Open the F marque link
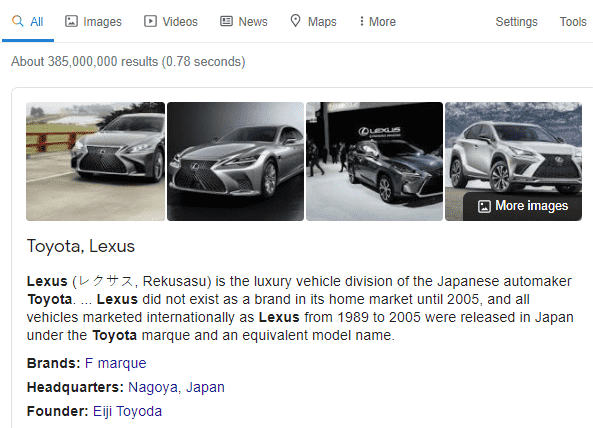This screenshot has width=593, height=428. [115, 363]
